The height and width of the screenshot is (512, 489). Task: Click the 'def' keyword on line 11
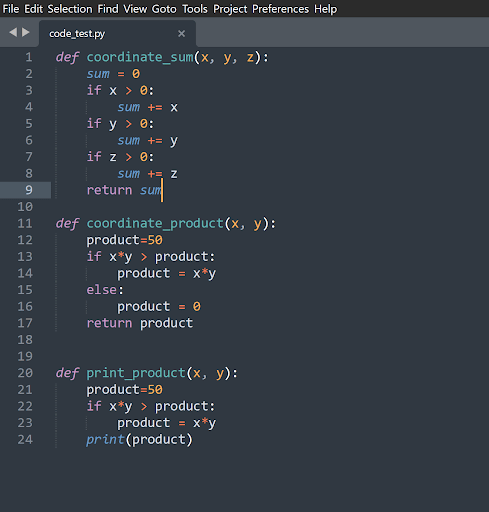coord(67,224)
